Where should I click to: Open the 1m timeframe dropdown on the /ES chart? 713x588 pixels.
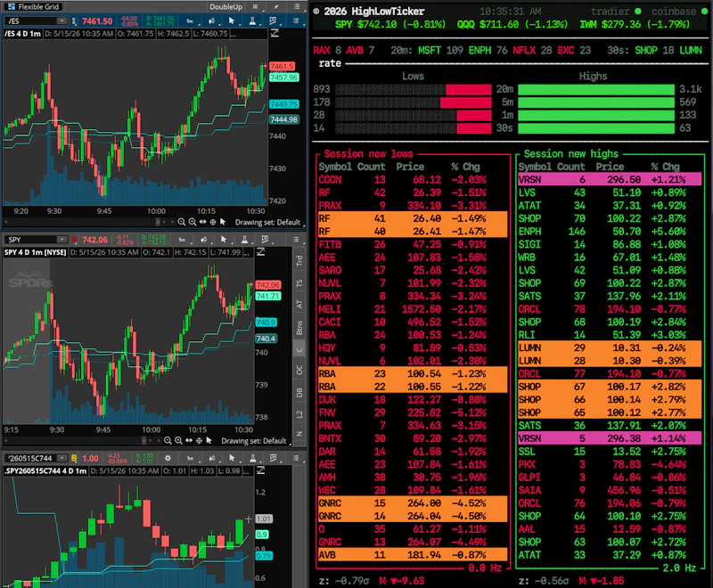pyautogui.click(x=190, y=20)
